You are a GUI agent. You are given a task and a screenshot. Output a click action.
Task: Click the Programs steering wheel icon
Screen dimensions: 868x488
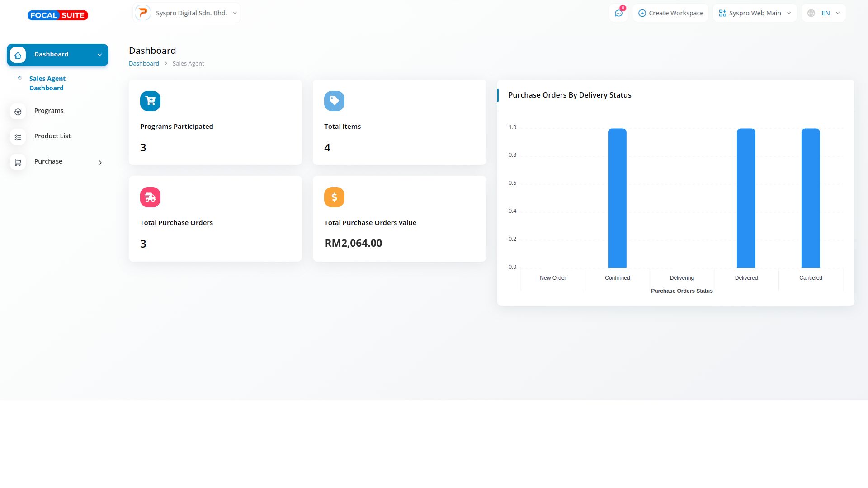coord(18,112)
